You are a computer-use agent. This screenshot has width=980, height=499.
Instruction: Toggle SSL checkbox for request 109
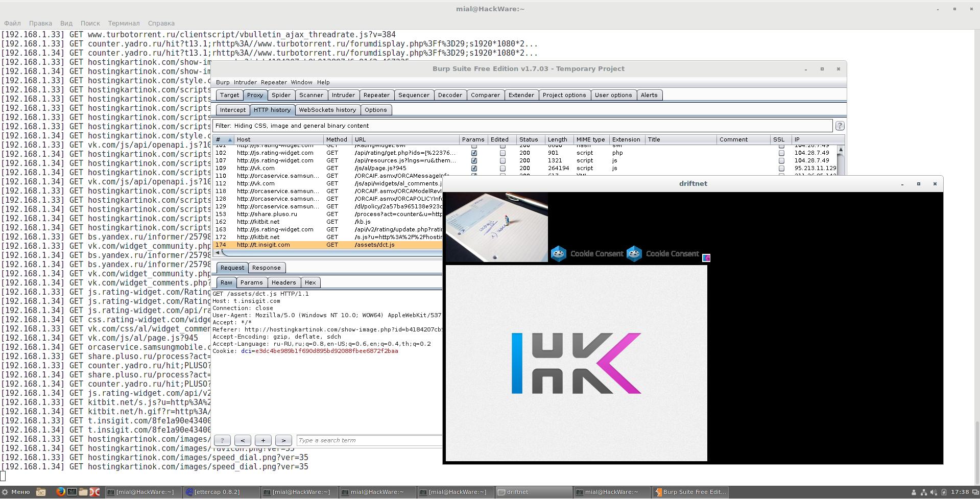[781, 168]
